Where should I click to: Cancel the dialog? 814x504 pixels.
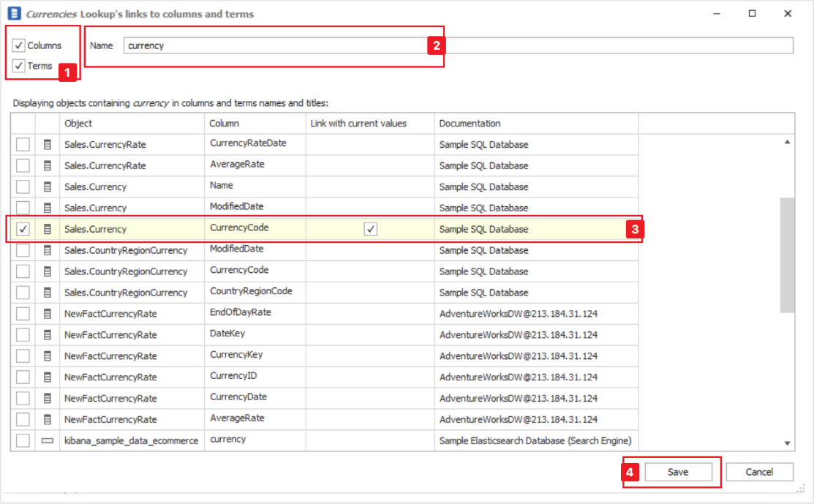759,473
